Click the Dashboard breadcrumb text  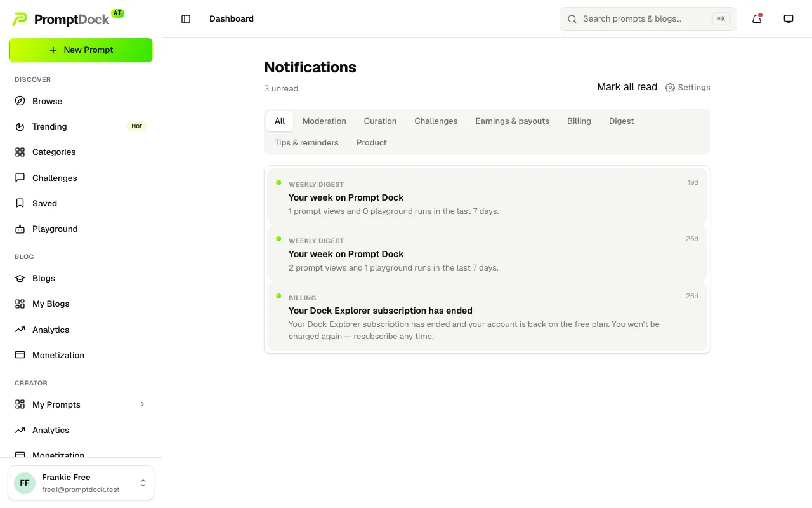tap(232, 19)
